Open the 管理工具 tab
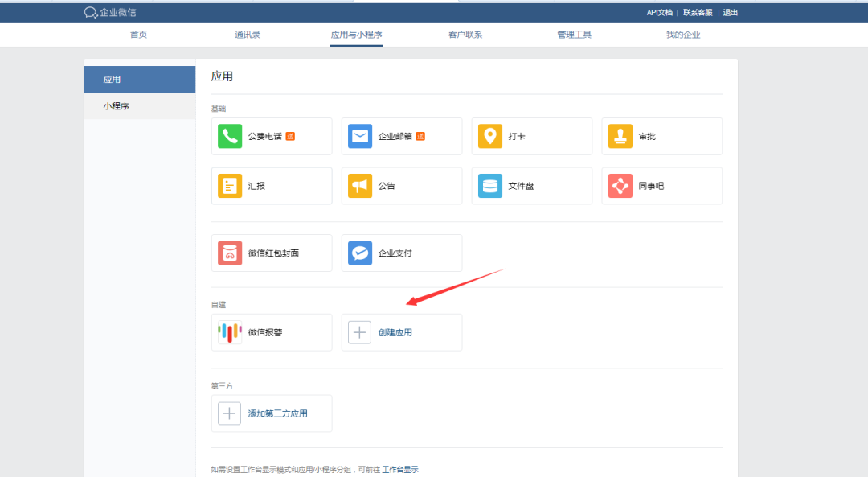The image size is (868, 477). pyautogui.click(x=574, y=35)
